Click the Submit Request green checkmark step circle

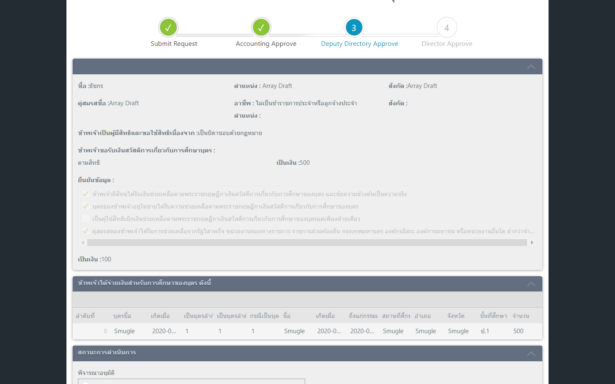coord(168,27)
